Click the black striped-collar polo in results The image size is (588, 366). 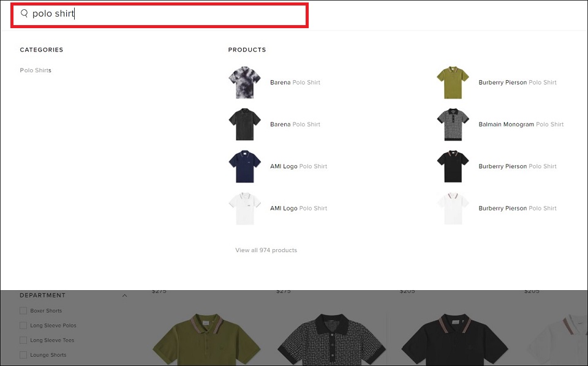click(x=454, y=339)
